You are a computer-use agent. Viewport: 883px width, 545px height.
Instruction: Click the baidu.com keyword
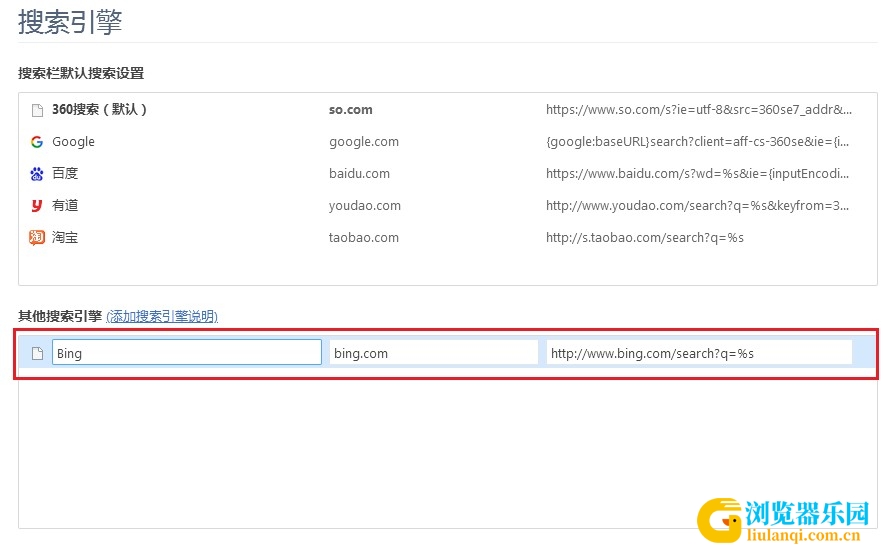pos(359,173)
